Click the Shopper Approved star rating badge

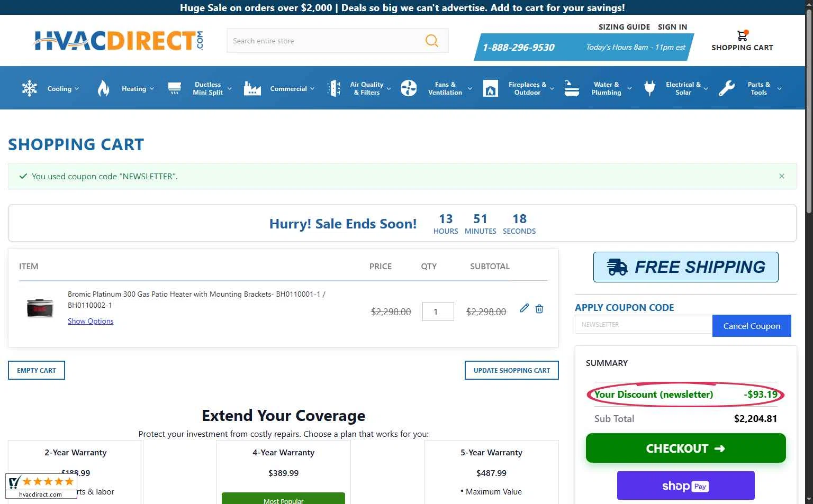pyautogui.click(x=41, y=485)
